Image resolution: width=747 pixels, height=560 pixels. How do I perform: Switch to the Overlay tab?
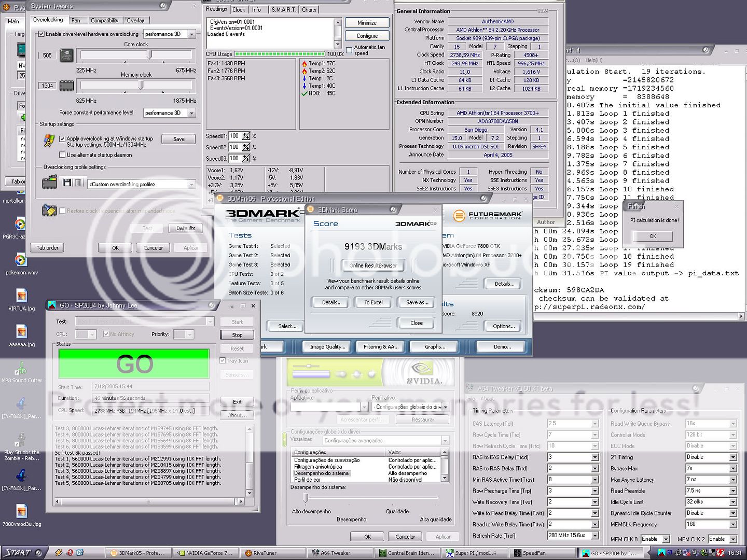pos(136,20)
